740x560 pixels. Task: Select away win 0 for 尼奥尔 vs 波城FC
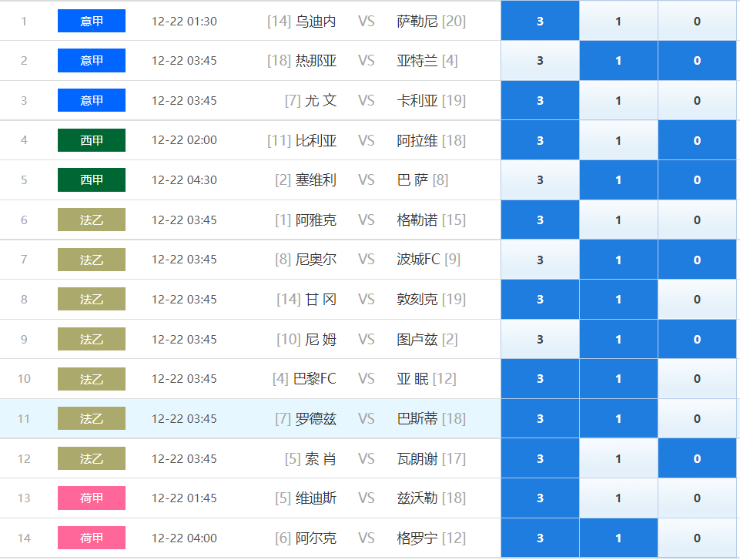pos(697,260)
